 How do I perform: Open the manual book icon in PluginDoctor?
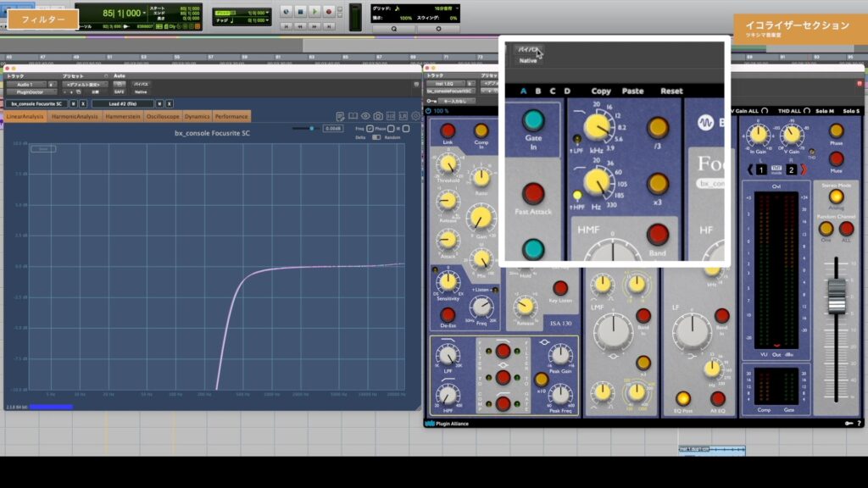(x=353, y=116)
